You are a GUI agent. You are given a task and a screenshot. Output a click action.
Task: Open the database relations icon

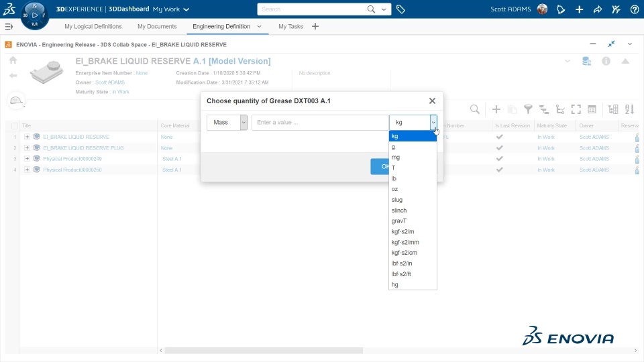click(x=586, y=61)
